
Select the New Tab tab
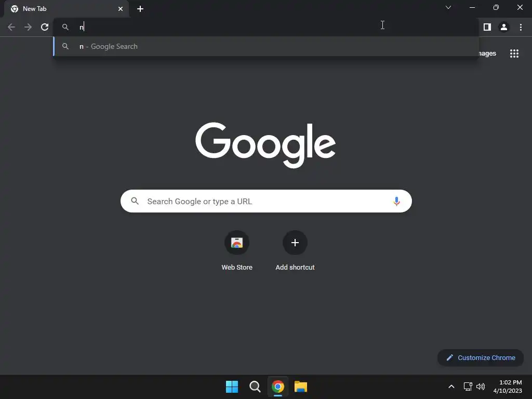[66, 9]
